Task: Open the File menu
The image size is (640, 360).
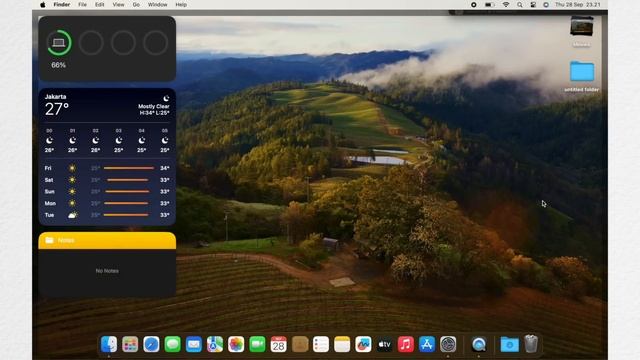Action: pyautogui.click(x=82, y=5)
